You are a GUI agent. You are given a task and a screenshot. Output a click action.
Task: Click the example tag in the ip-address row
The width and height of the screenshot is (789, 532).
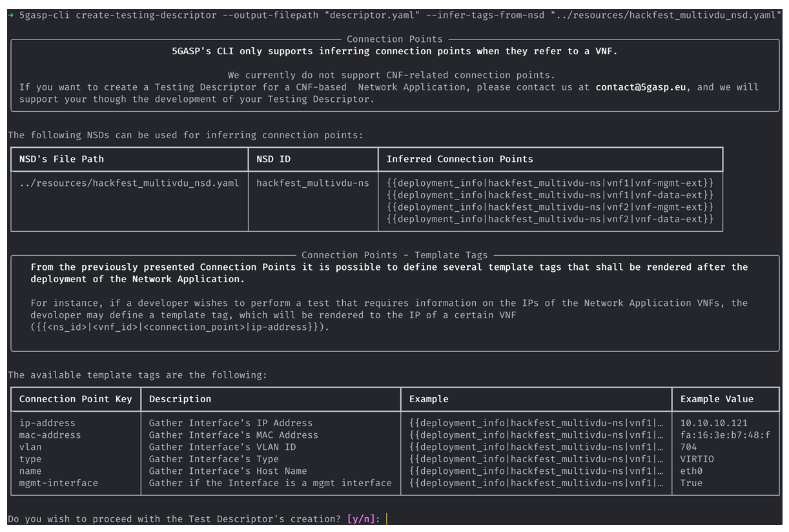[x=537, y=424]
